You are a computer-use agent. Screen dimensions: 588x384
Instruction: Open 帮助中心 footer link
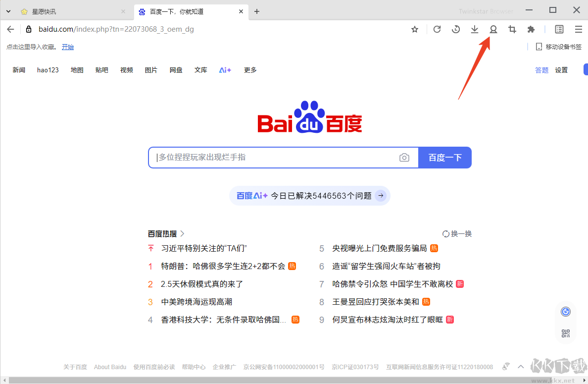[194, 367]
